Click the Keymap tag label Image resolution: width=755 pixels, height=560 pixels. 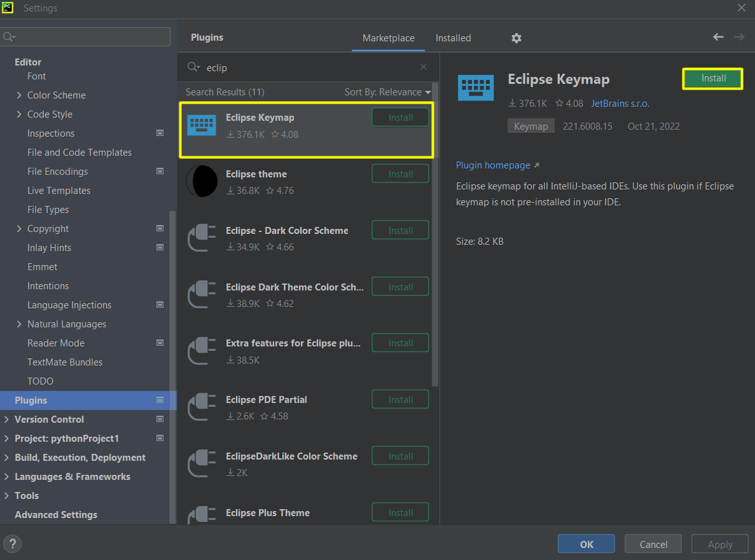pos(530,126)
